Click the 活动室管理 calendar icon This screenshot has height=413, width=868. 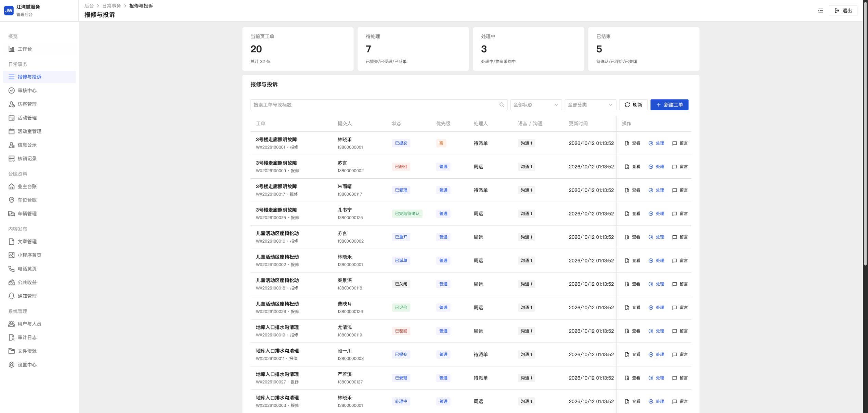(12, 131)
